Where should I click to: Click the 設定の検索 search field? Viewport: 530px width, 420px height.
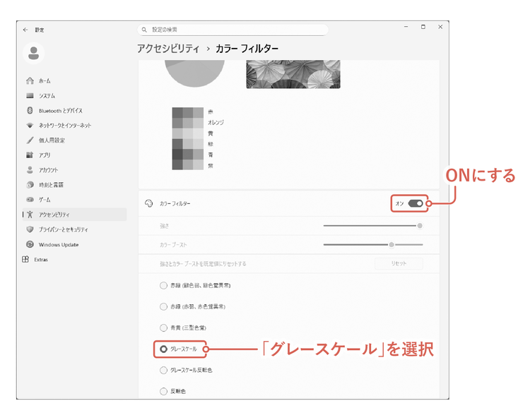[x=232, y=30]
